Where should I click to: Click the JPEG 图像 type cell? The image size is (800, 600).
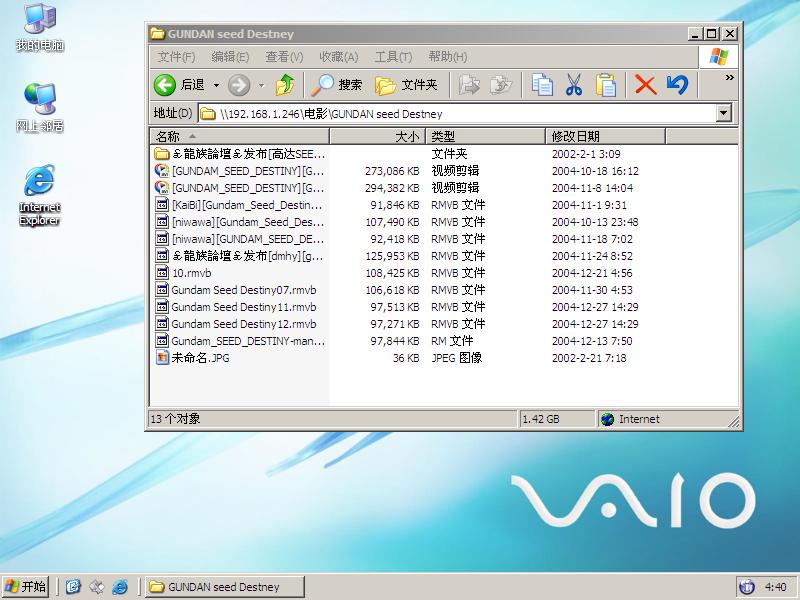pyautogui.click(x=457, y=358)
